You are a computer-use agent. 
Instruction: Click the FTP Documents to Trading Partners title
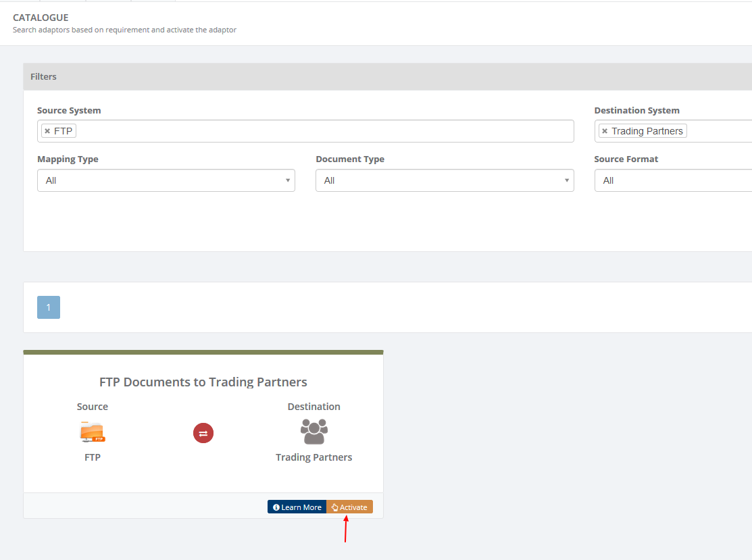click(203, 382)
